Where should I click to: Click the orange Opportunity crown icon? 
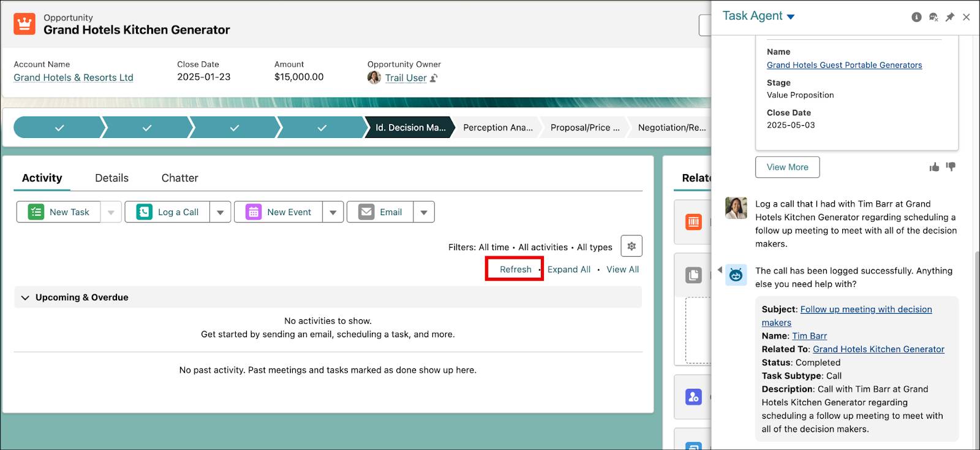point(24,24)
